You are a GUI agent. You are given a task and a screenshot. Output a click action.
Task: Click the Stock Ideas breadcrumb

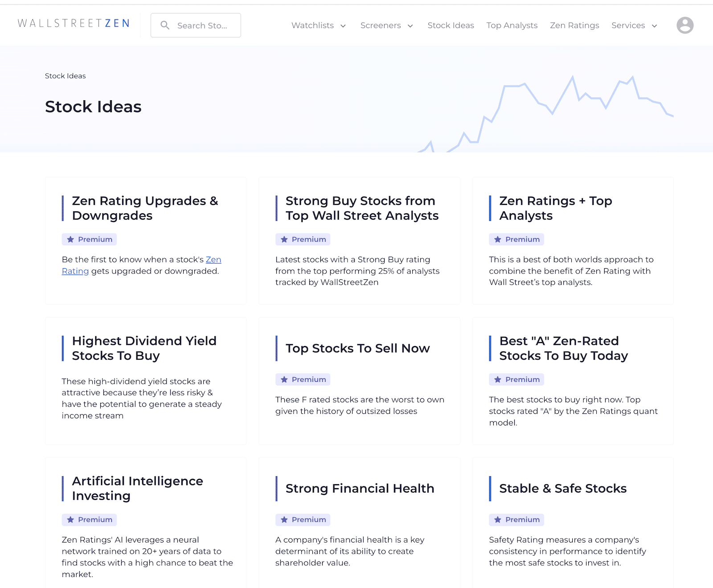[66, 76]
